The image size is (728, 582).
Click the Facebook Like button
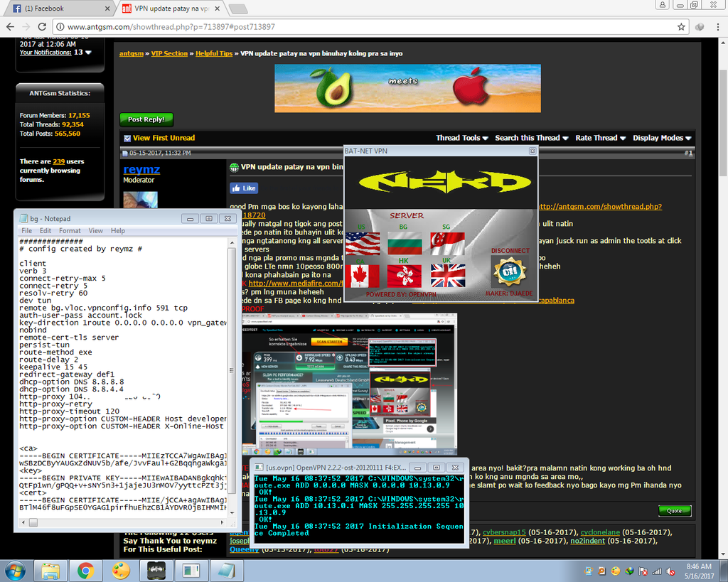pyautogui.click(x=244, y=188)
